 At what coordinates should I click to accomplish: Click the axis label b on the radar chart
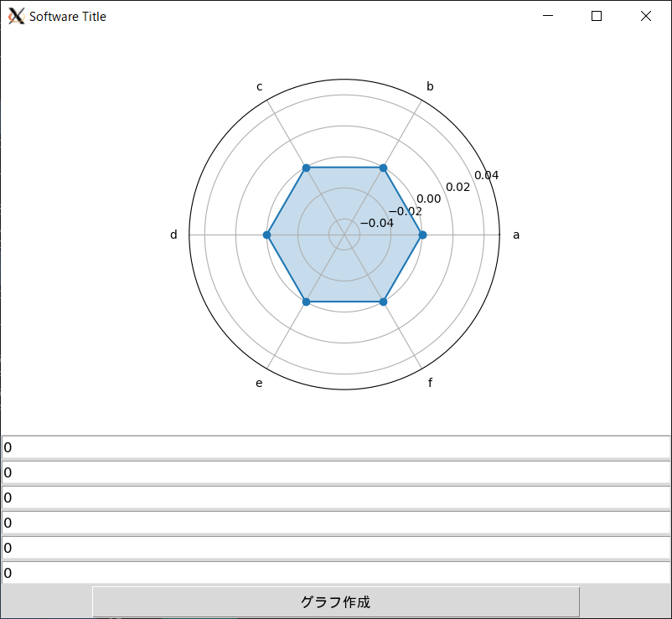coord(429,85)
